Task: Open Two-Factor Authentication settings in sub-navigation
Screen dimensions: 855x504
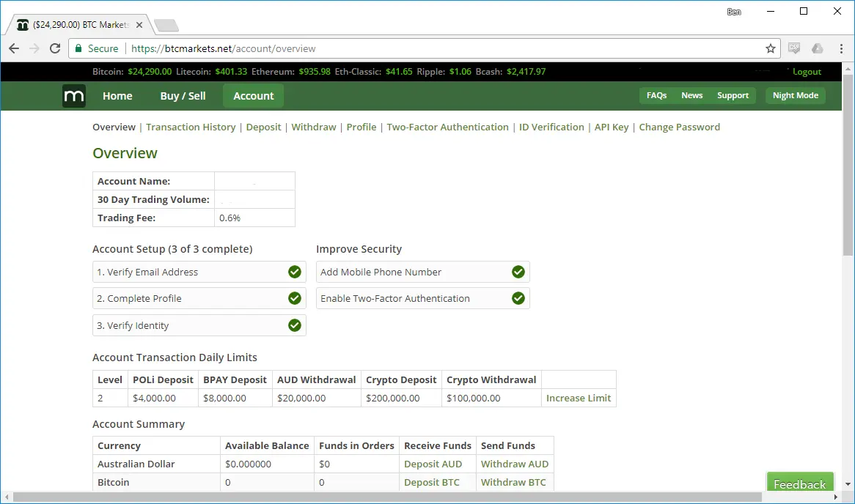Action: click(x=448, y=127)
